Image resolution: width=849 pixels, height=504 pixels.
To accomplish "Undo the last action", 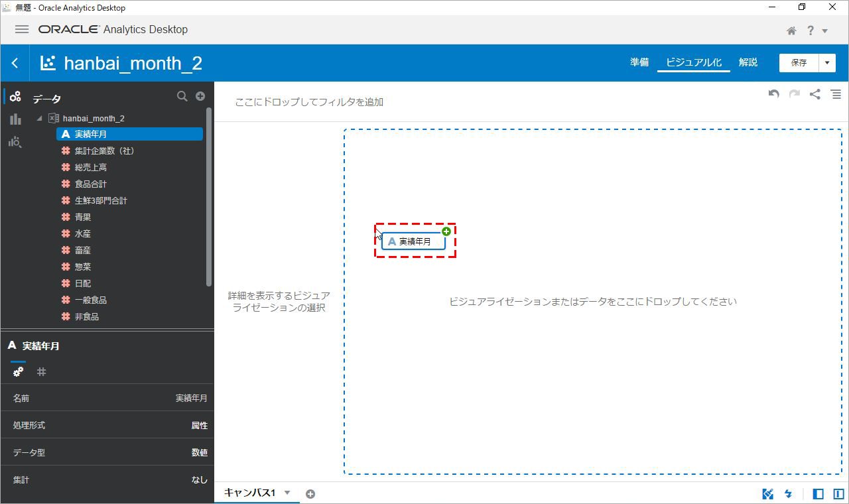I will click(773, 94).
